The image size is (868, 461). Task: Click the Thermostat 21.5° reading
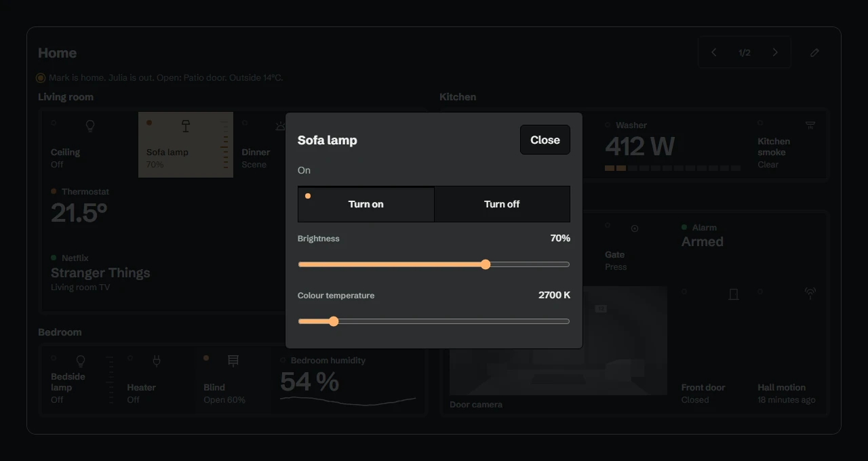point(79,213)
